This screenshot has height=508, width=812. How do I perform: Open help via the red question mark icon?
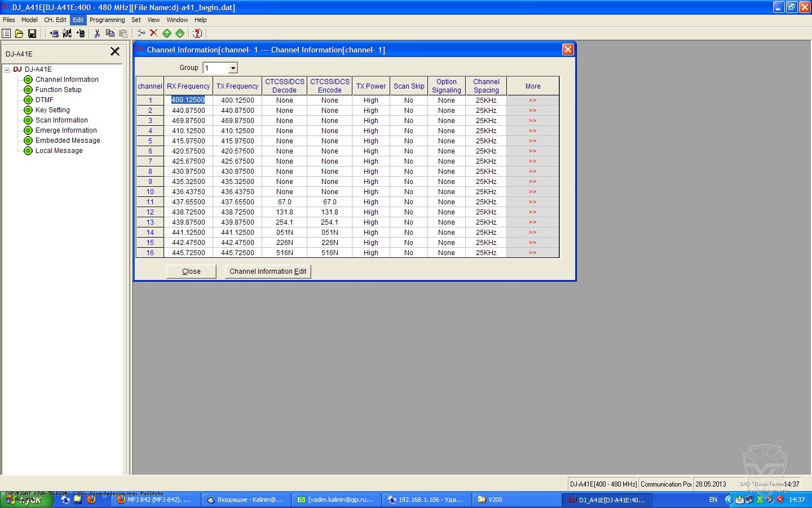(x=197, y=34)
